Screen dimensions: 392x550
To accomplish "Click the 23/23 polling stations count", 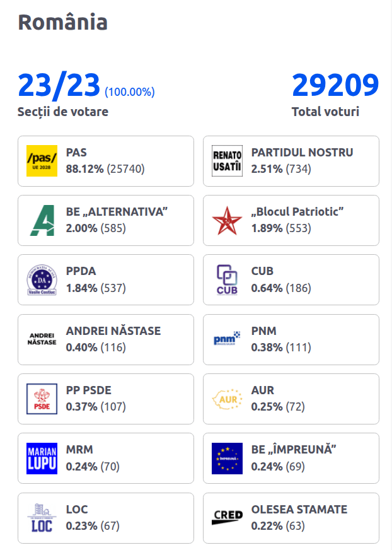I will pos(59,85).
